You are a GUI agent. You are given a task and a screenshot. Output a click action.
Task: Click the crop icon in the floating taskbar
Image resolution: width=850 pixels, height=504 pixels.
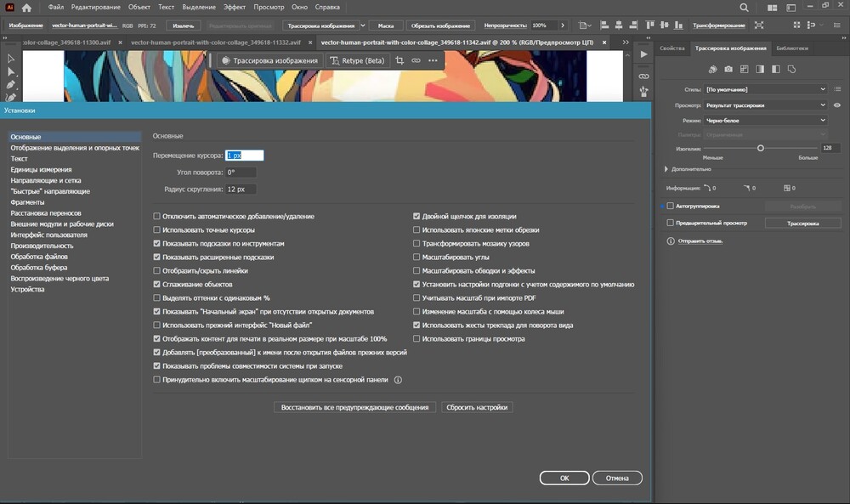[399, 60]
